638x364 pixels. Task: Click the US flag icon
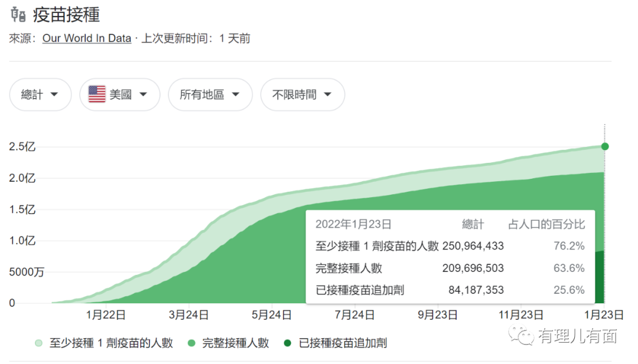97,94
